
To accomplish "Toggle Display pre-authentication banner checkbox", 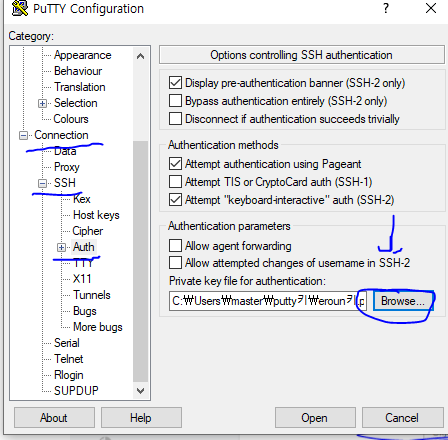I will pos(175,83).
